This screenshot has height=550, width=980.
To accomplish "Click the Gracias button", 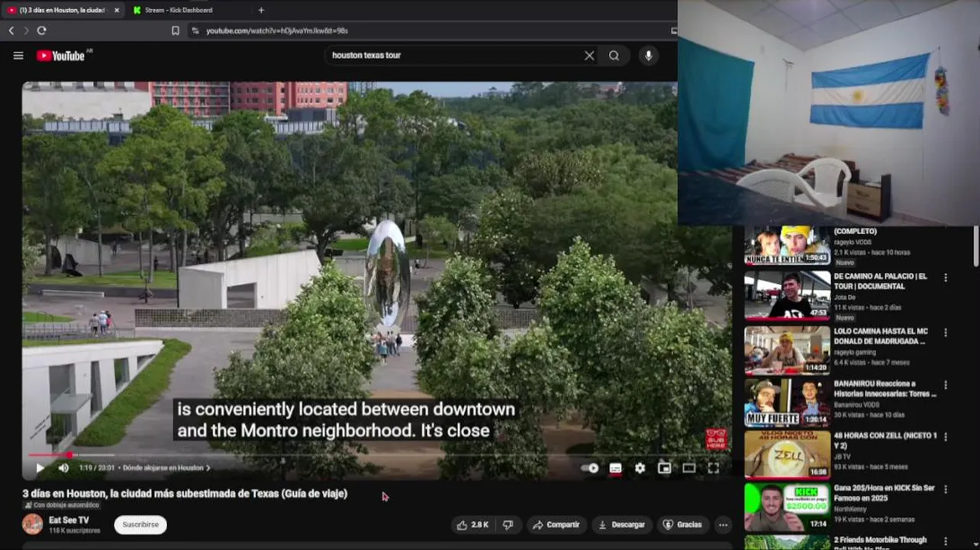I will (x=682, y=525).
